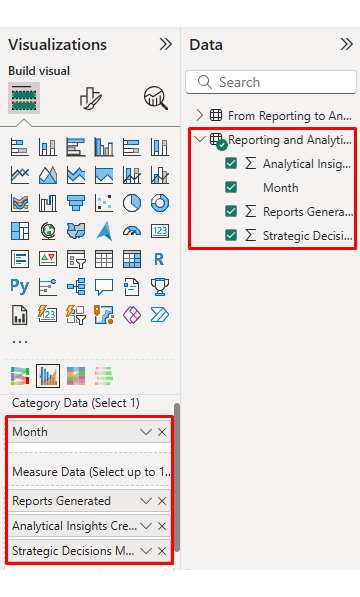
Task: Uncheck the Month field checkbox
Action: coord(231,187)
